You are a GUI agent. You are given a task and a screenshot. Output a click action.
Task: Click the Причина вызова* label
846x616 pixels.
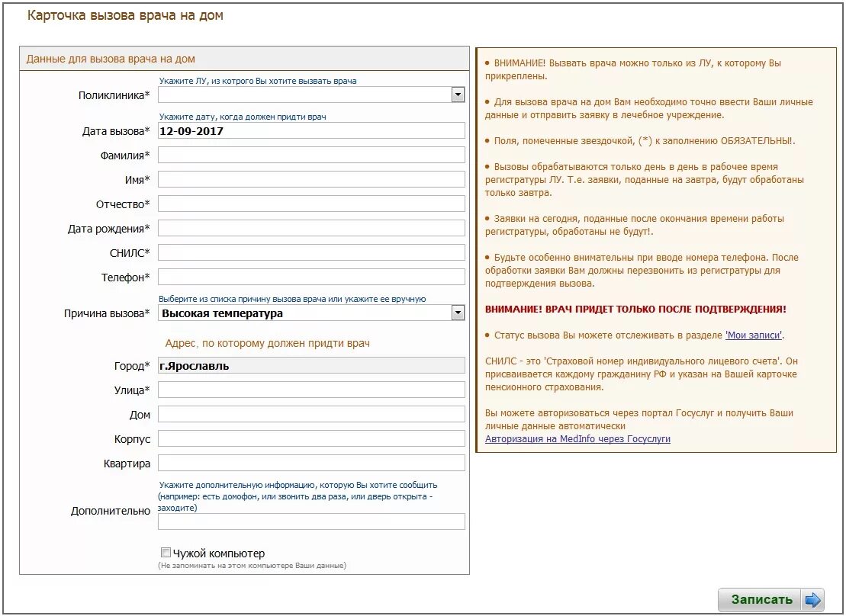tap(107, 313)
